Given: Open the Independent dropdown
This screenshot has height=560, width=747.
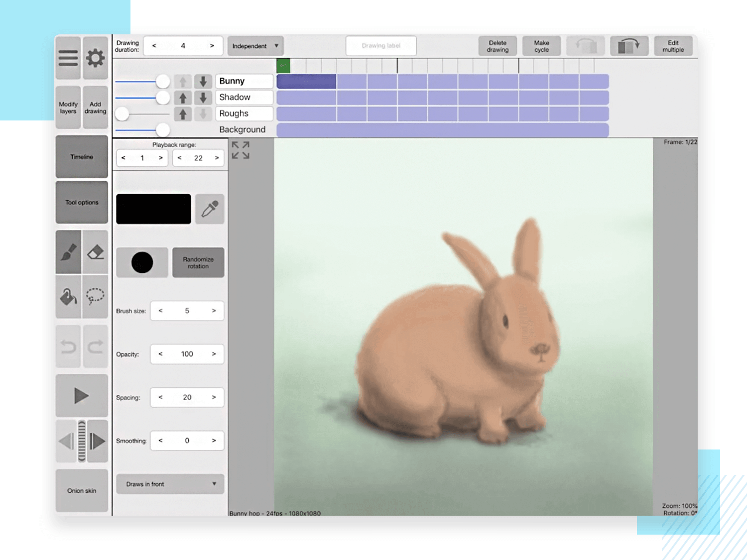Looking at the screenshot, I should tap(255, 46).
